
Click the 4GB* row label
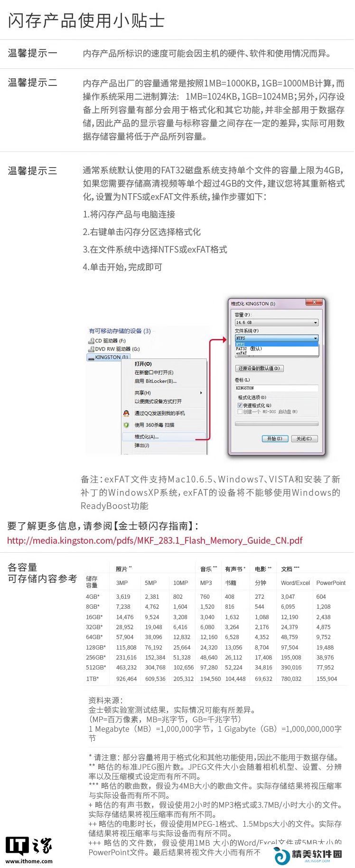[93, 596]
